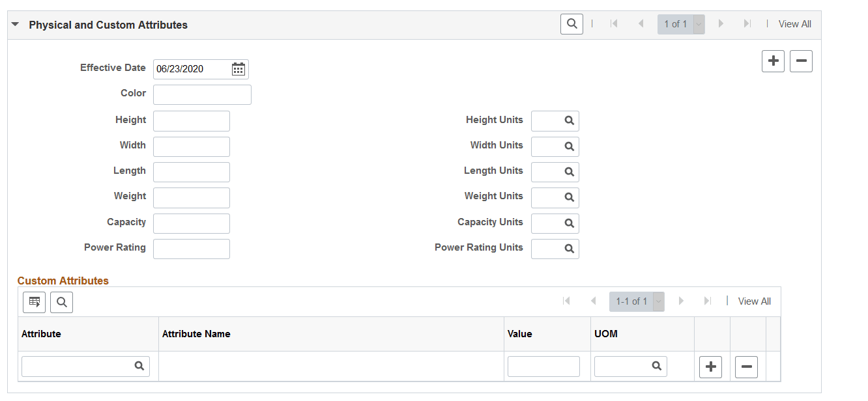Viewport: 868px width, 401px height.
Task: Click View All in the section header
Action: pyautogui.click(x=794, y=23)
